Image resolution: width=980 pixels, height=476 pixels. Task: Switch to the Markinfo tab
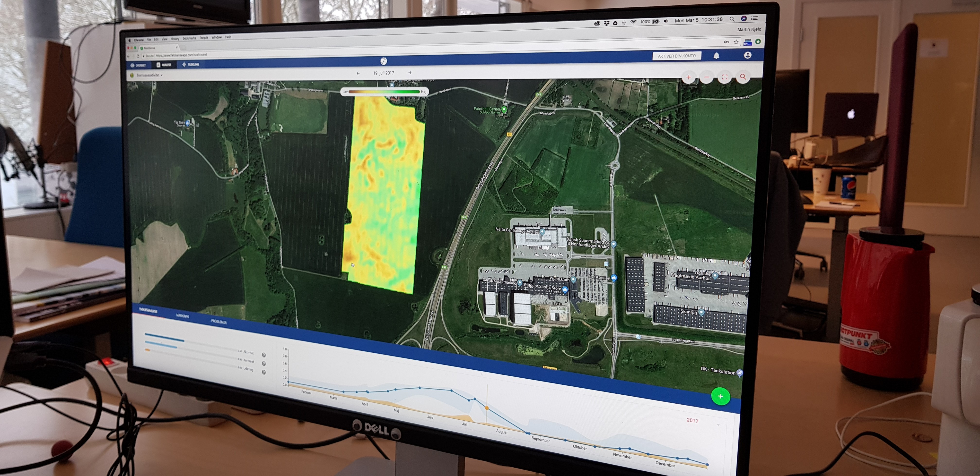(182, 316)
